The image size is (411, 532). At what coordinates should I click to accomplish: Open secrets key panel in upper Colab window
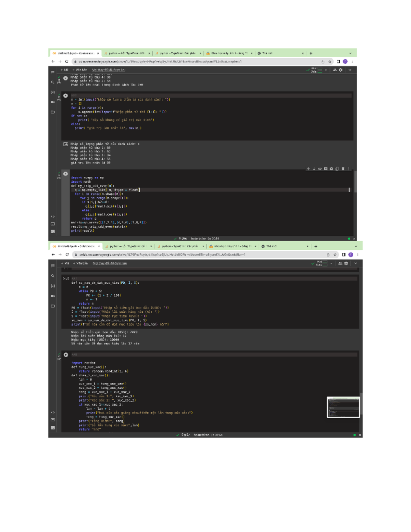click(53, 102)
